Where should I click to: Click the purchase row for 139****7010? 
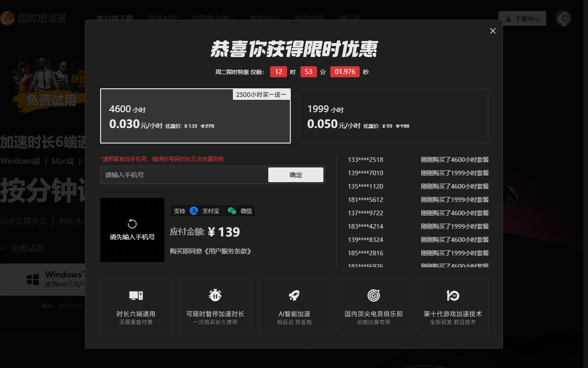tap(418, 173)
